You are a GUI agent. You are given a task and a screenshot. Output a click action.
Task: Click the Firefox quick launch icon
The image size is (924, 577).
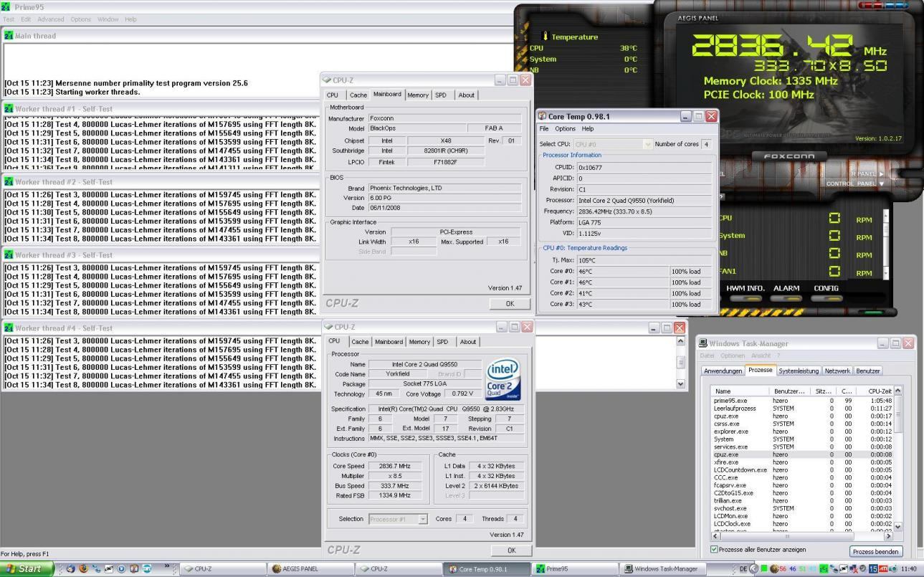[83, 568]
